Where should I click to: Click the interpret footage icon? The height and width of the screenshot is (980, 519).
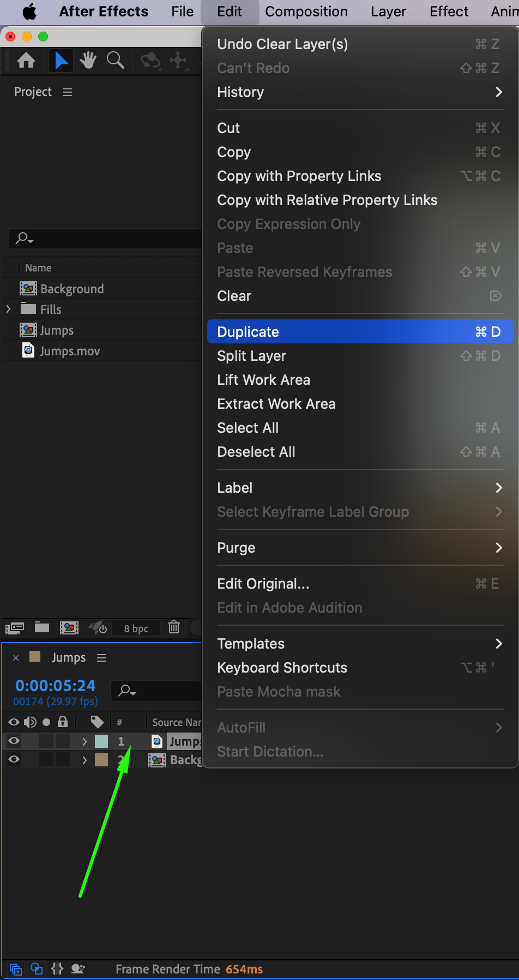(15, 628)
